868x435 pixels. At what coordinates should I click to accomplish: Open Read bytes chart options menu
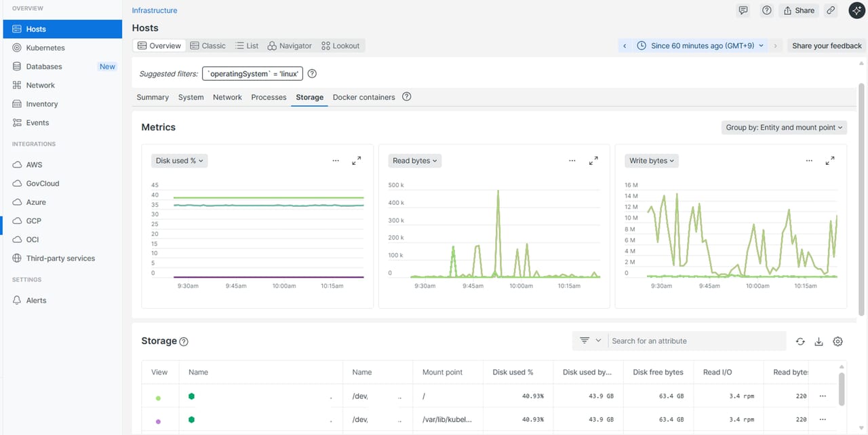coord(572,161)
